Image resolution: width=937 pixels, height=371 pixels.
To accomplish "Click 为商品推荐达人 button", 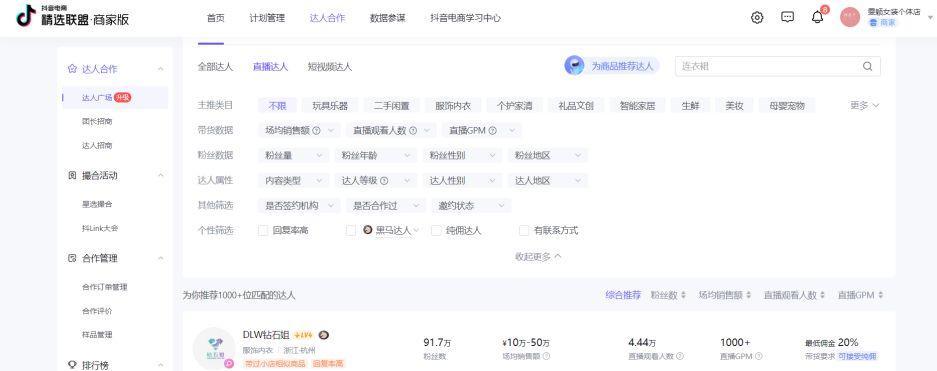I will [612, 66].
